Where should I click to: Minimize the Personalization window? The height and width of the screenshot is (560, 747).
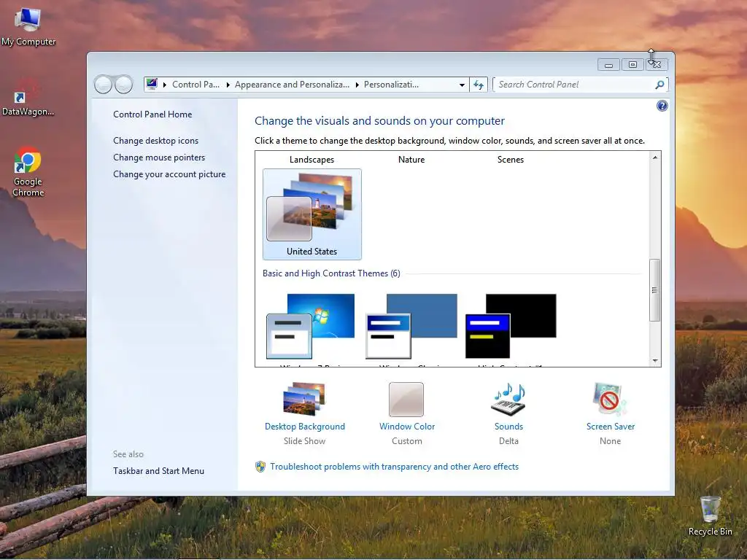(x=608, y=65)
